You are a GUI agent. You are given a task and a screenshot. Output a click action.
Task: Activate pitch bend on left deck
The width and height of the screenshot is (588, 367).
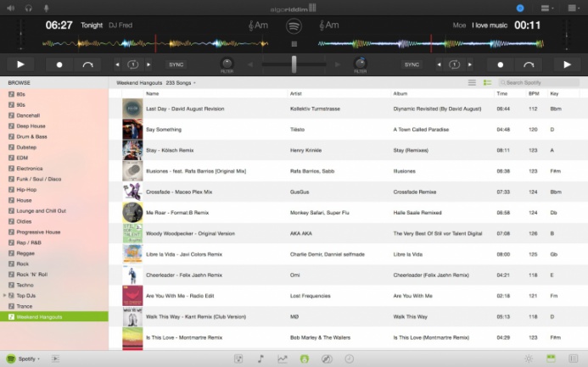(x=87, y=64)
